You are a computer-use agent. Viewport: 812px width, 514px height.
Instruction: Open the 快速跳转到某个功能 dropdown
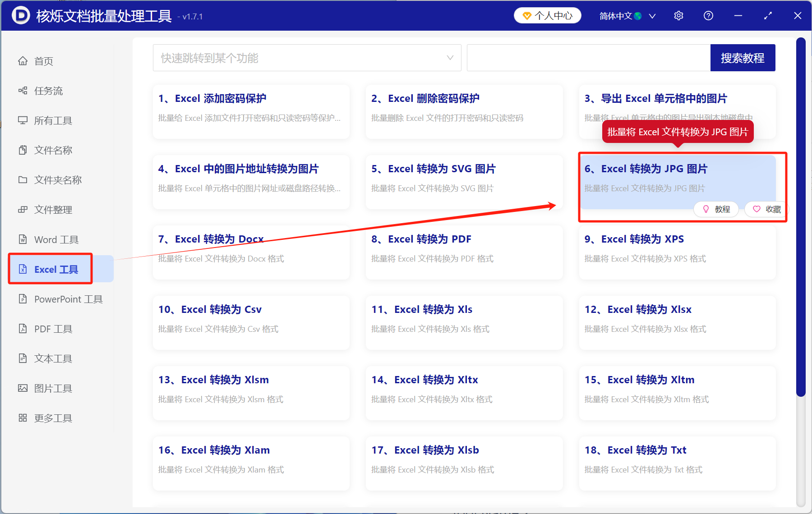[x=307, y=58]
